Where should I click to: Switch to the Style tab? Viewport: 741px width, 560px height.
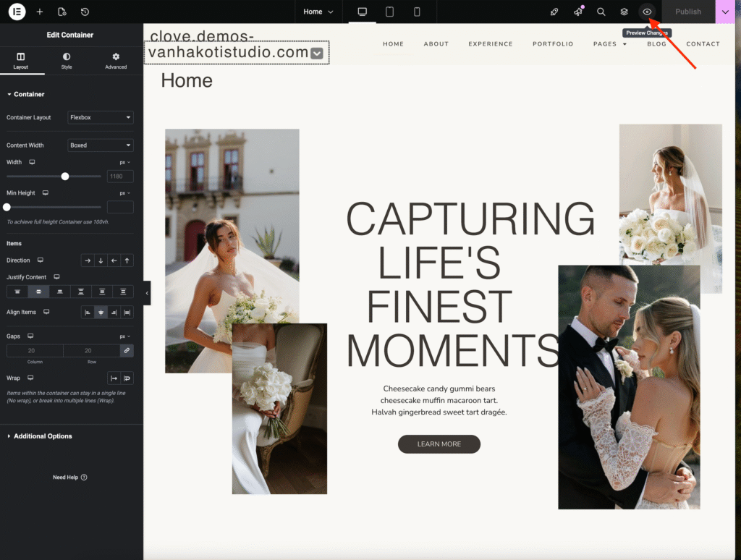[66, 61]
